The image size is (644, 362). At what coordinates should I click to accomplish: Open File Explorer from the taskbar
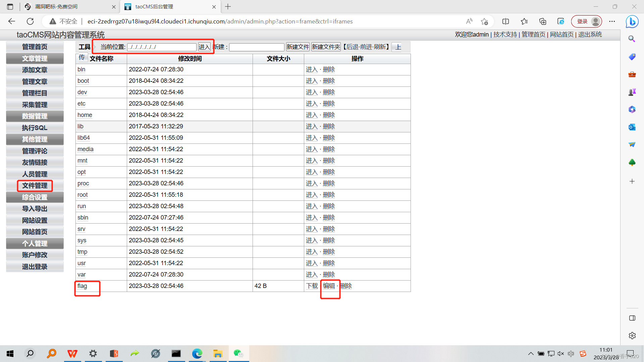coord(218,354)
